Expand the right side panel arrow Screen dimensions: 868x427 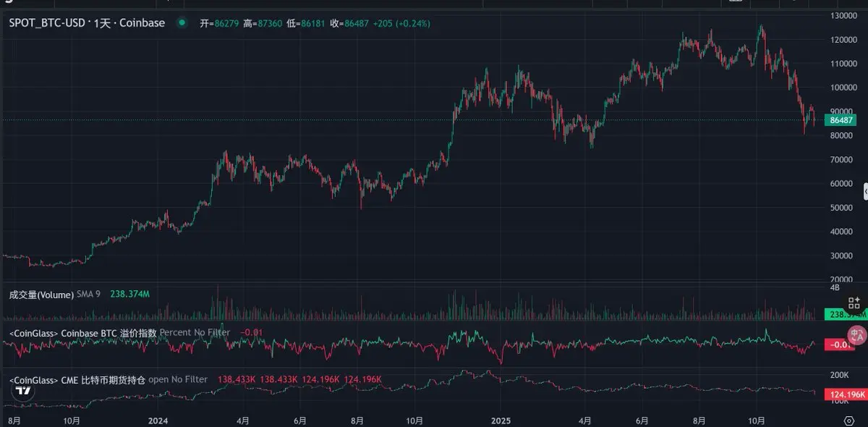coord(865,191)
